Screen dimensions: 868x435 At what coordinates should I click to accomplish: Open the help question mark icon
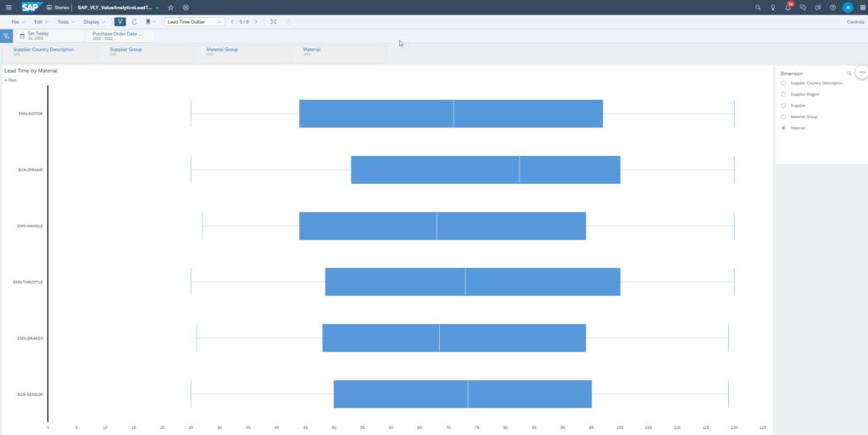click(832, 7)
